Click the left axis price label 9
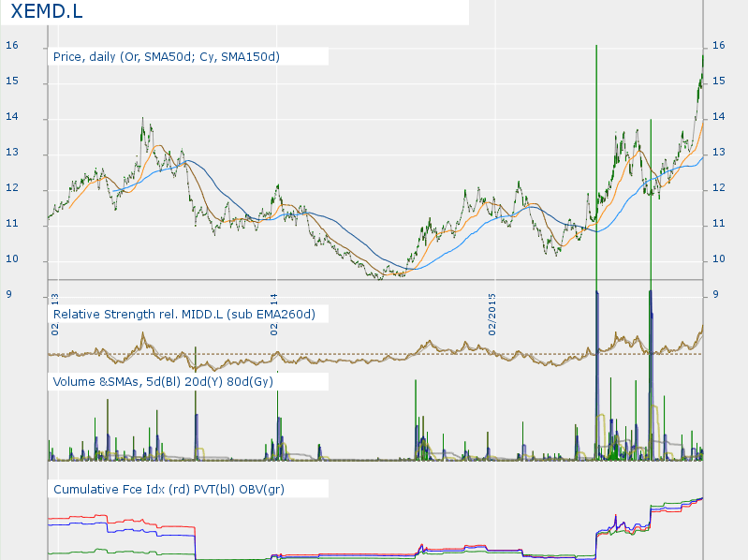Viewport: 748px width, 560px height. 9,295
